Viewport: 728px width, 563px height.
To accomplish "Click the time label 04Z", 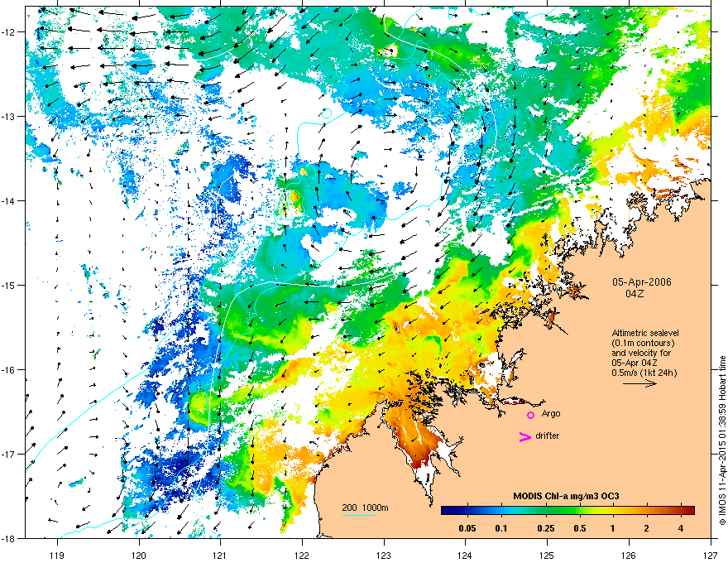I will pos(635,294).
